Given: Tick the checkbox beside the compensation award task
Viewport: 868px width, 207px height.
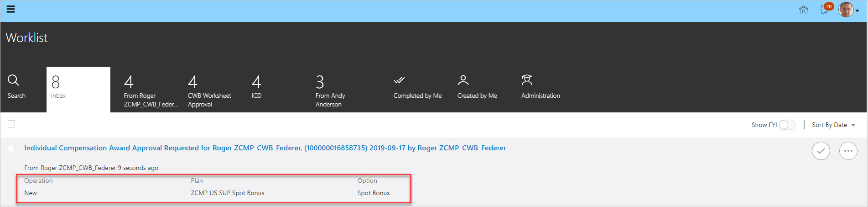Looking at the screenshot, I should point(11,149).
